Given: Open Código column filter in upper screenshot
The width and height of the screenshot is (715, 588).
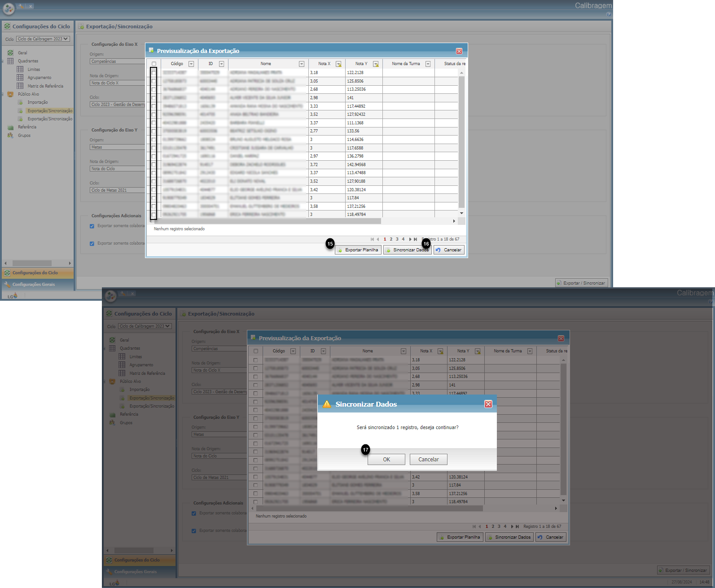Looking at the screenshot, I should click(191, 64).
